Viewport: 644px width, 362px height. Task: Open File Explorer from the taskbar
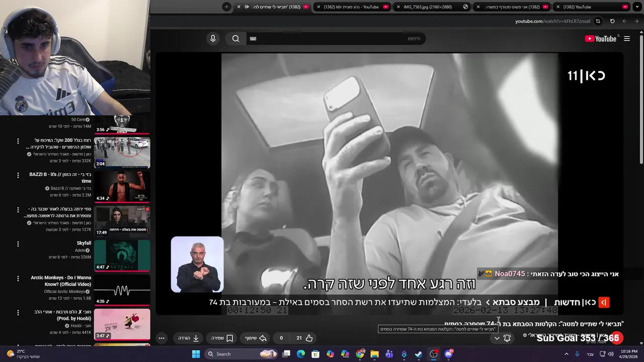[374, 354]
